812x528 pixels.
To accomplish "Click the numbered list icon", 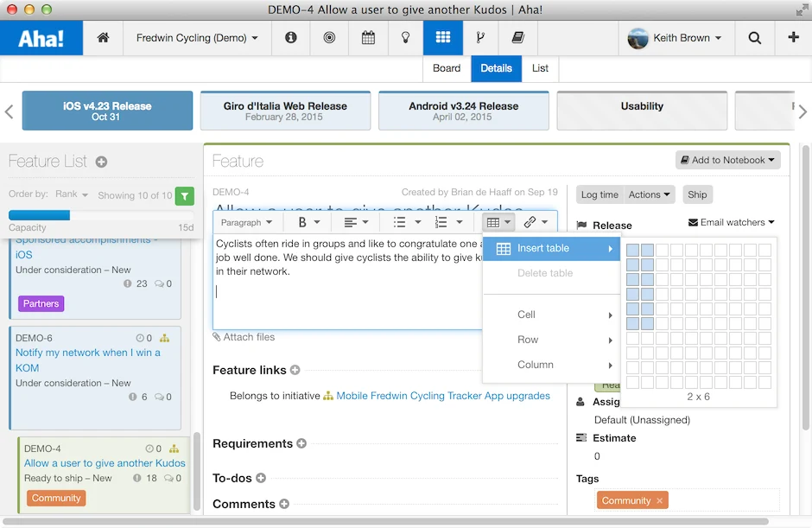I will [441, 222].
